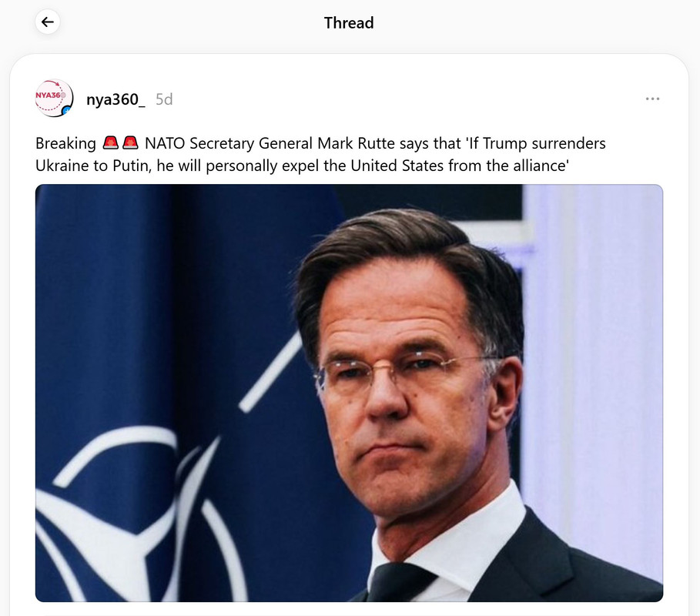Open the three-dot post options menu
The width and height of the screenshot is (700, 616).
[652, 99]
